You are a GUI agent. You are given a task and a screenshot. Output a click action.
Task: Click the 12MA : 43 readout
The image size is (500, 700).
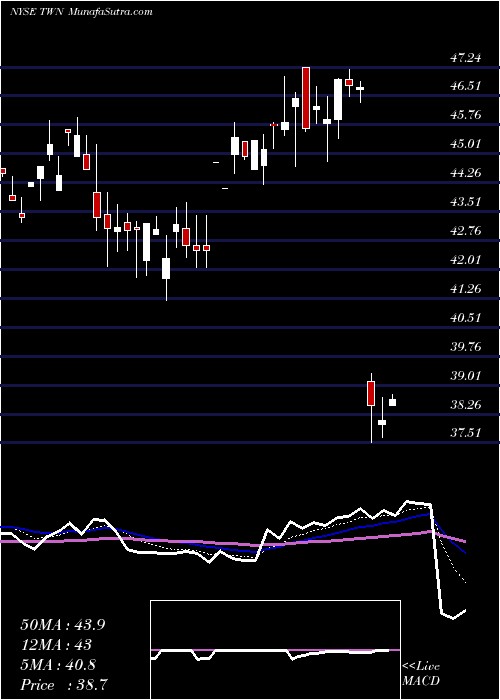click(56, 645)
